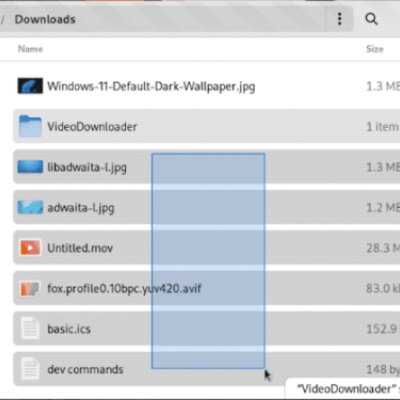Click the fox.profile0 avif file icon

pyautogui.click(x=30, y=288)
